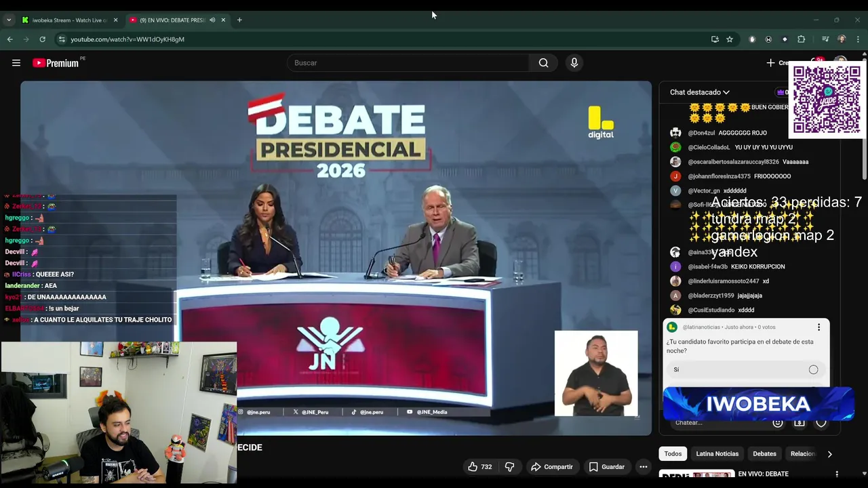Image resolution: width=868 pixels, height=488 pixels.
Task: Open emoji picker in chat box
Action: 778,422
